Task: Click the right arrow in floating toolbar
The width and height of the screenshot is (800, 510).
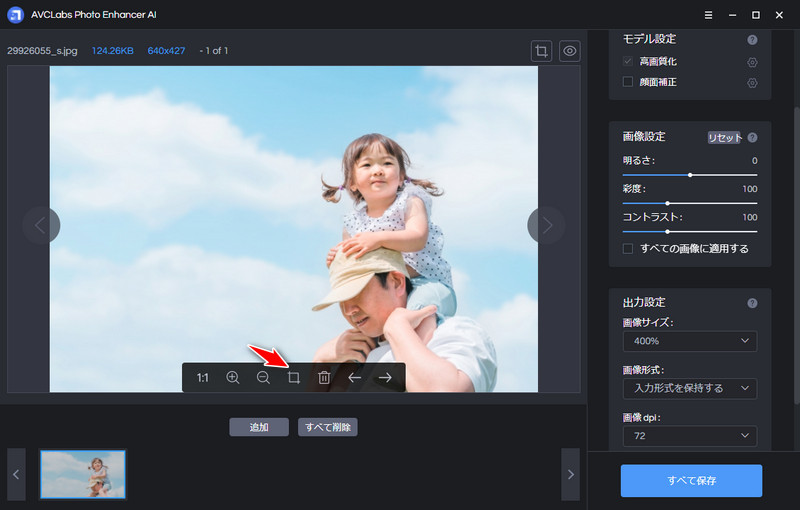Action: [385, 377]
